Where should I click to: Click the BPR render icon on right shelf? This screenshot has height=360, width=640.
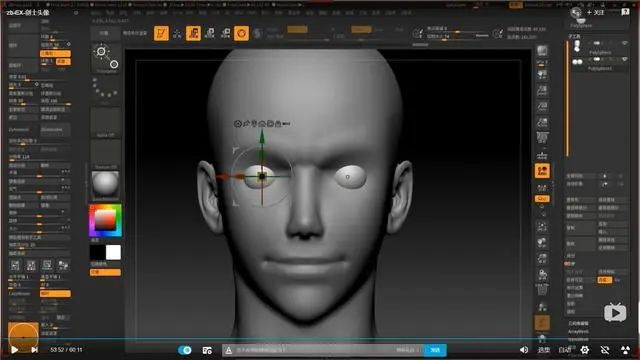(x=542, y=51)
